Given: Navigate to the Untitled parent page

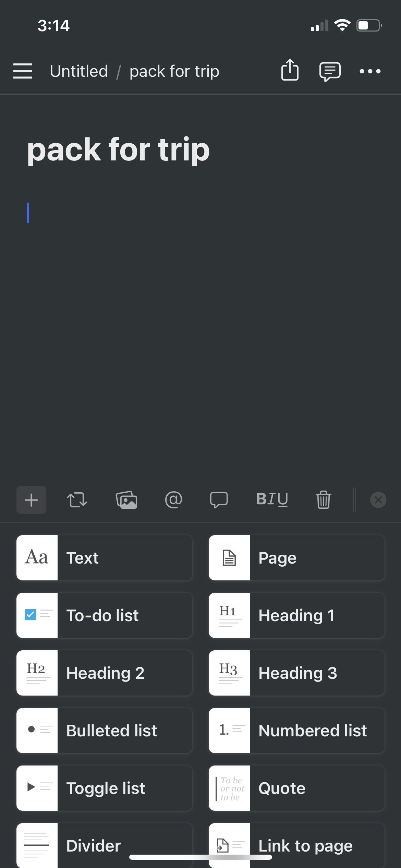Looking at the screenshot, I should 79,71.
